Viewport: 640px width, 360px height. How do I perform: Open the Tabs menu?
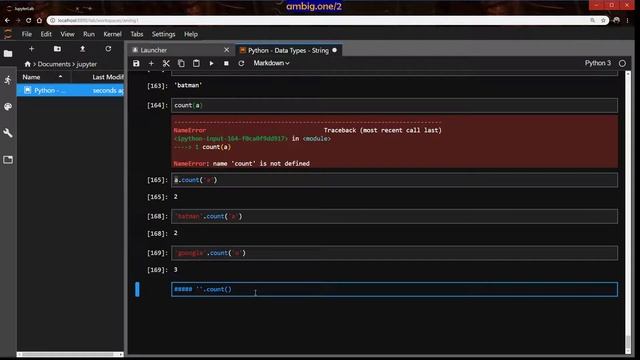coord(137,34)
